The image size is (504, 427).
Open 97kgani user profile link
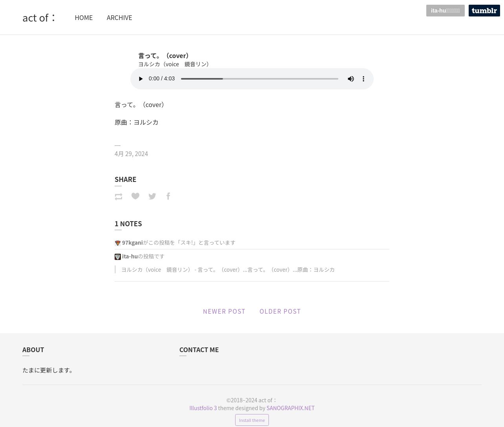click(132, 243)
